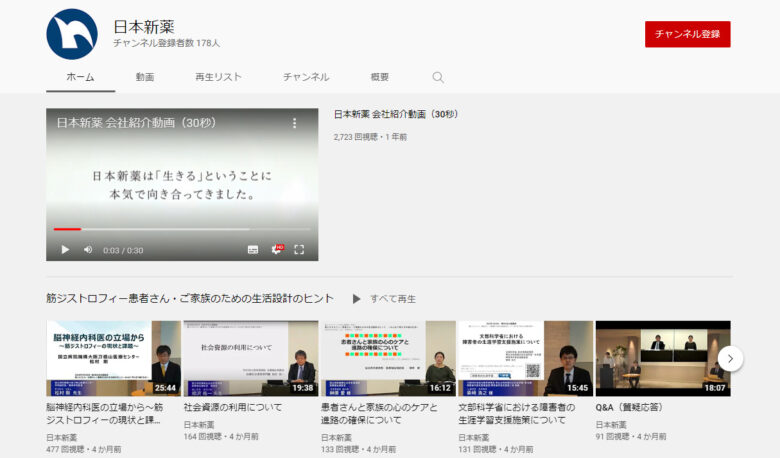Show next videos with the right chevron
Image resolution: width=780 pixels, height=458 pixels.
click(730, 359)
